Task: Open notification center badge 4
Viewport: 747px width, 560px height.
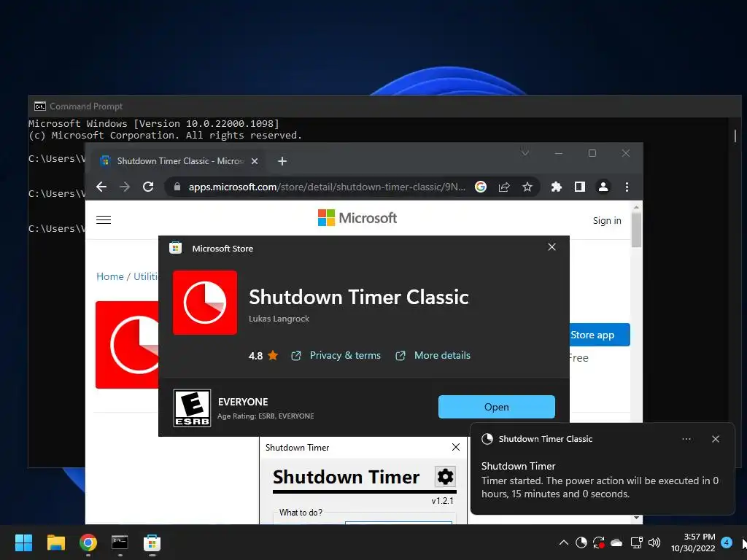Action: [727, 542]
